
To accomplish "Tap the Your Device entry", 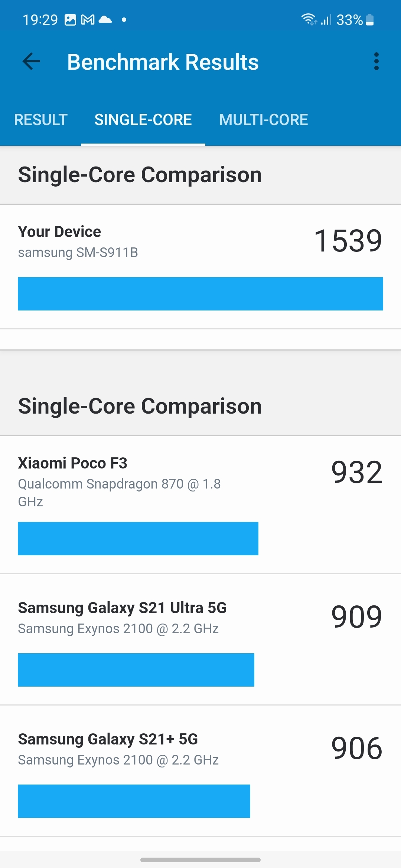I will [x=149, y=241].
